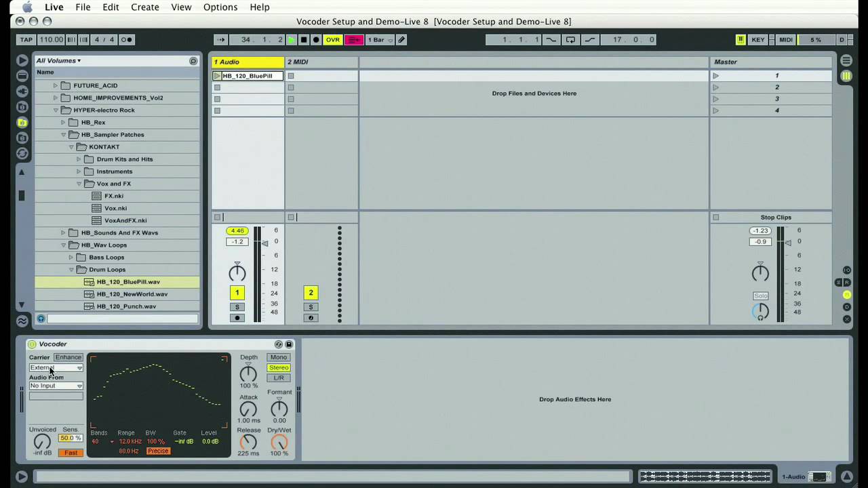Open the Audio From No Input dropdown
The image size is (868, 488).
click(56, 386)
